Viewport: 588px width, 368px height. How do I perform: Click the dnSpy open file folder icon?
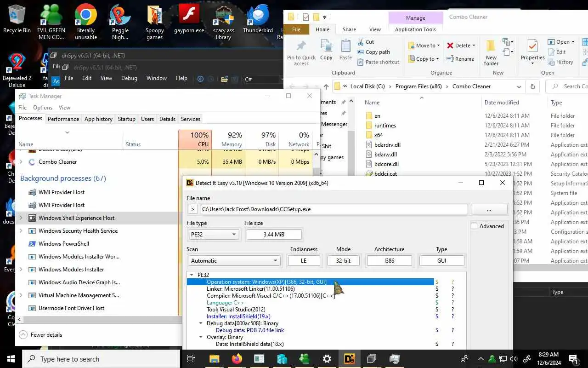(x=224, y=79)
